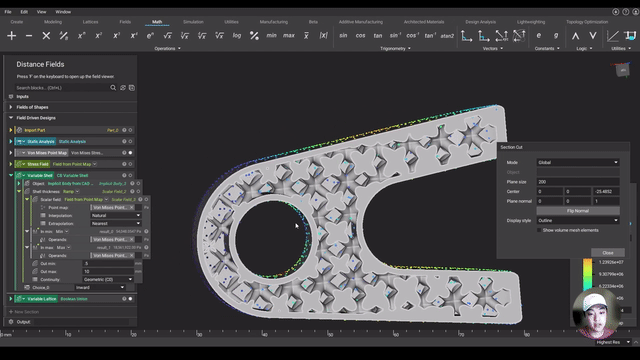
Task: Select the multiply operation icon
Action: click(46, 36)
